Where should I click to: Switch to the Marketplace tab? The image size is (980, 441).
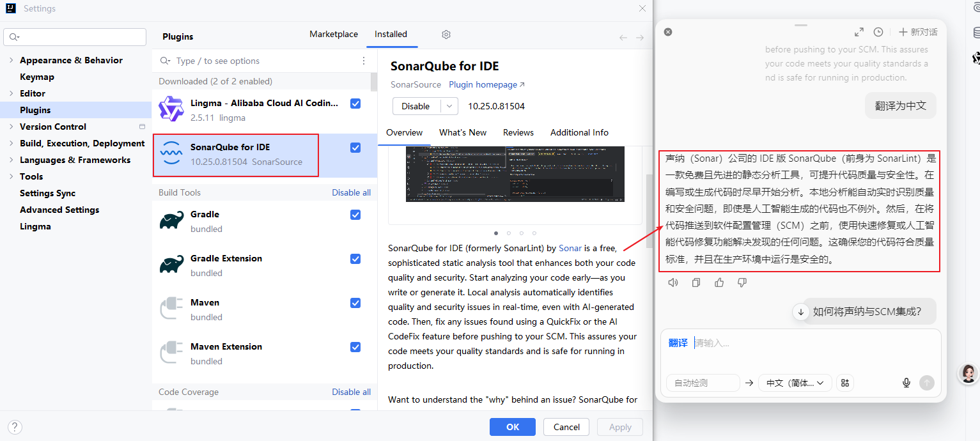click(x=334, y=35)
